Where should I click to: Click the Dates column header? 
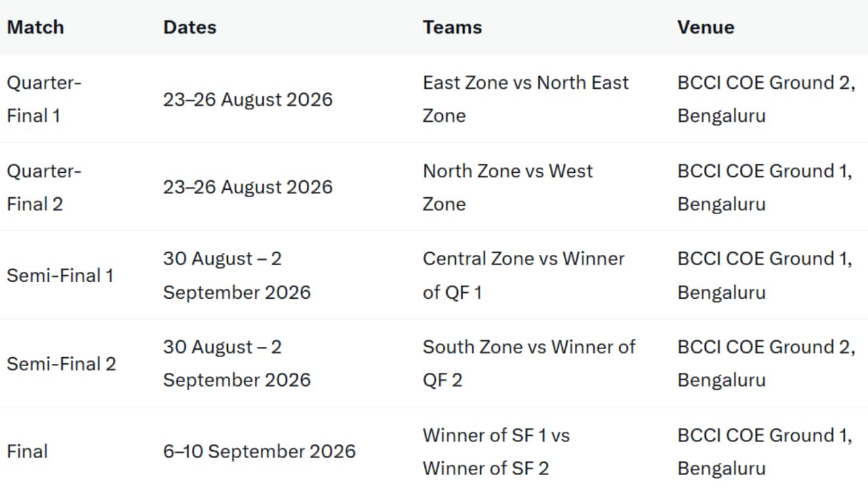(x=190, y=27)
